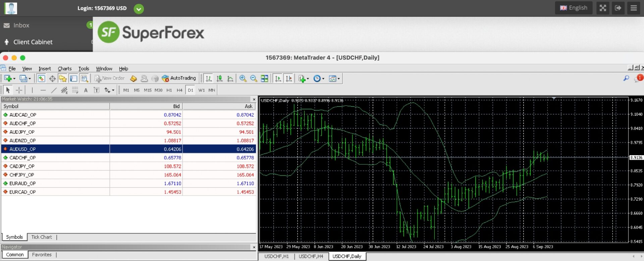The image size is (644, 261).
Task: Click CHFJPY_OP bid value 165.064
Action: point(172,175)
